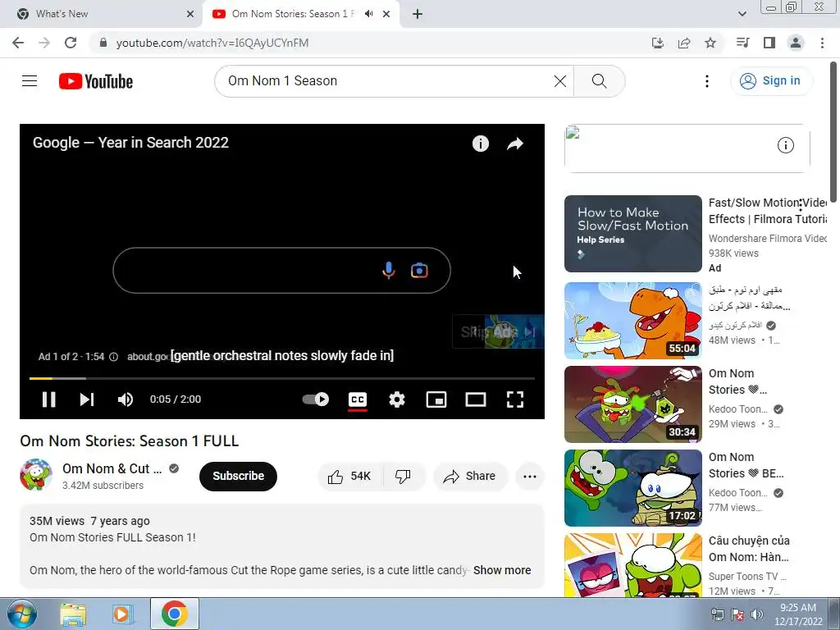840x630 pixels.
Task: Toggle closed captions CC
Action: [x=358, y=399]
